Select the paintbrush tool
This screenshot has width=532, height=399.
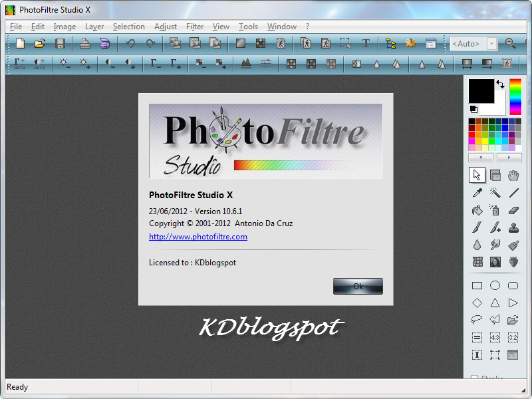(x=477, y=227)
